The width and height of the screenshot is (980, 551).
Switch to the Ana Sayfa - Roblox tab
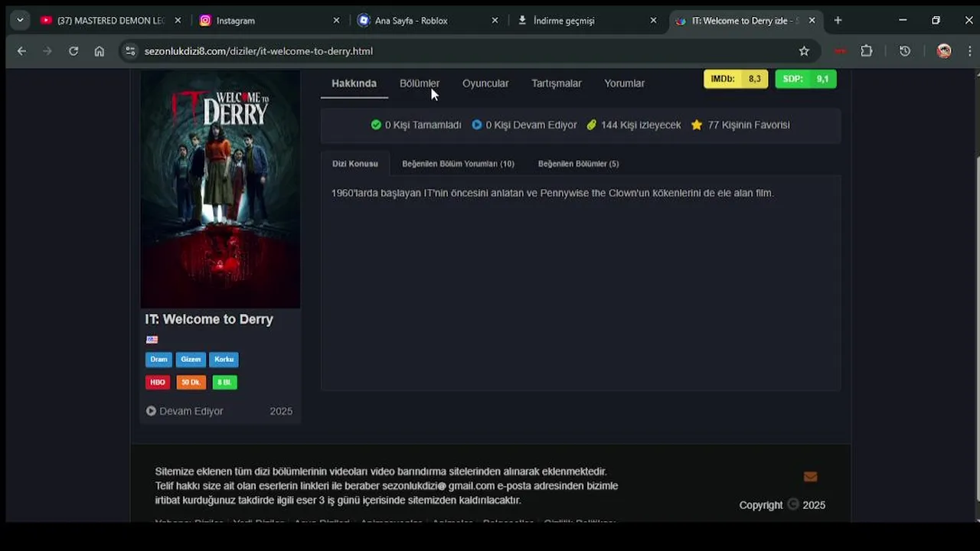[x=426, y=21]
